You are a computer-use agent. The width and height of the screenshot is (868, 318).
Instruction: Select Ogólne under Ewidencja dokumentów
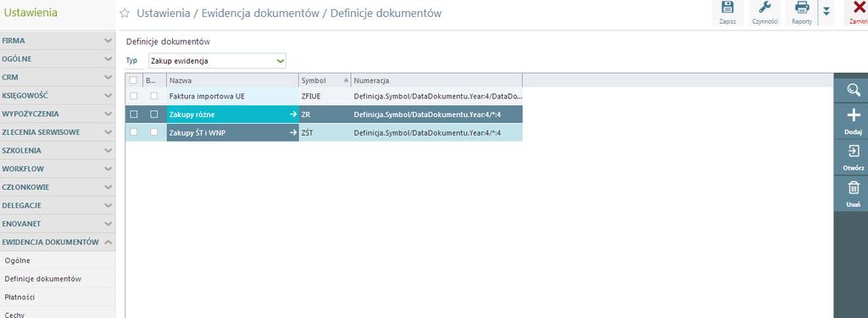point(17,260)
